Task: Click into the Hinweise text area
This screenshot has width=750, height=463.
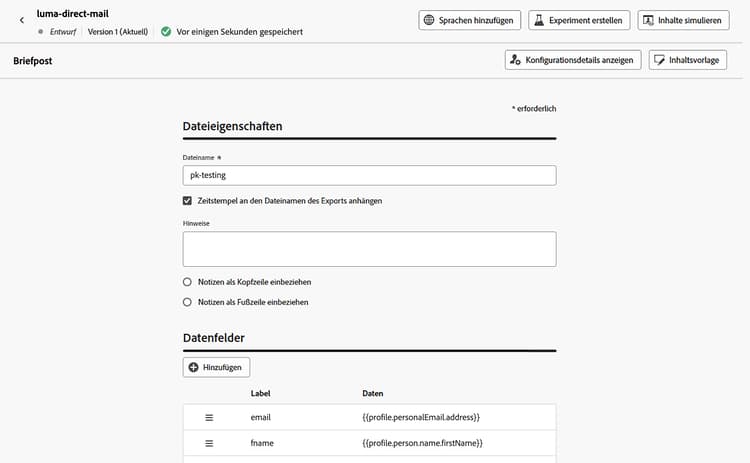Action: [369, 249]
